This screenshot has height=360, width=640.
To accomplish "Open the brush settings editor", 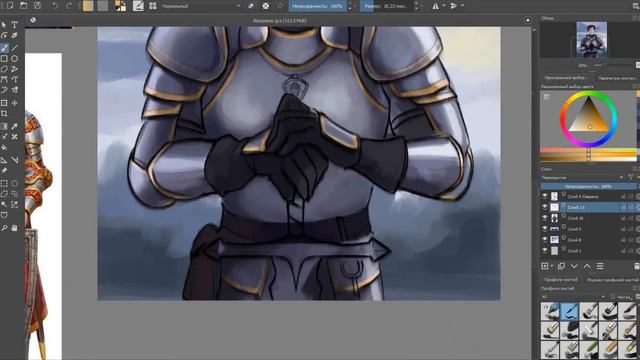I will [x=138, y=6].
